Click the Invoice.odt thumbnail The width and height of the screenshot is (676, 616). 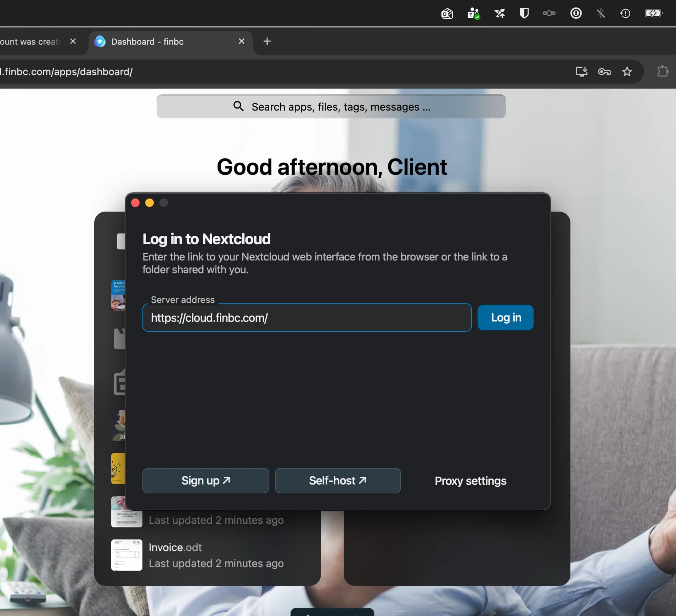point(126,555)
